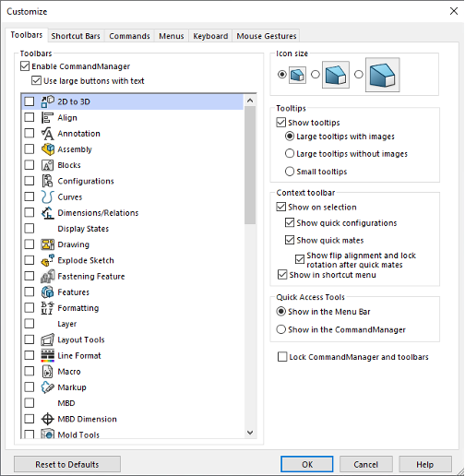
Task: Select the MBD row in toolbar list
Action: (133, 403)
